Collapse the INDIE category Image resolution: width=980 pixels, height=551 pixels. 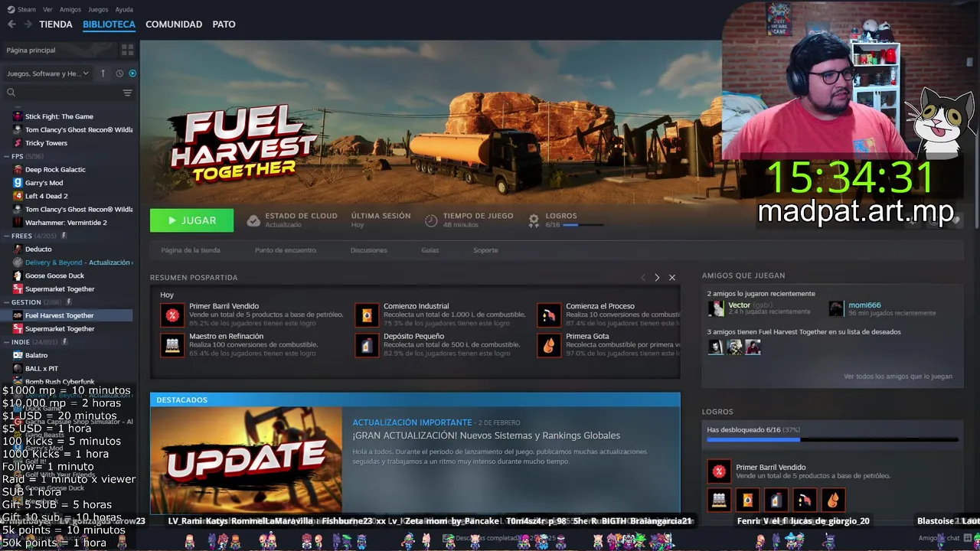7,342
